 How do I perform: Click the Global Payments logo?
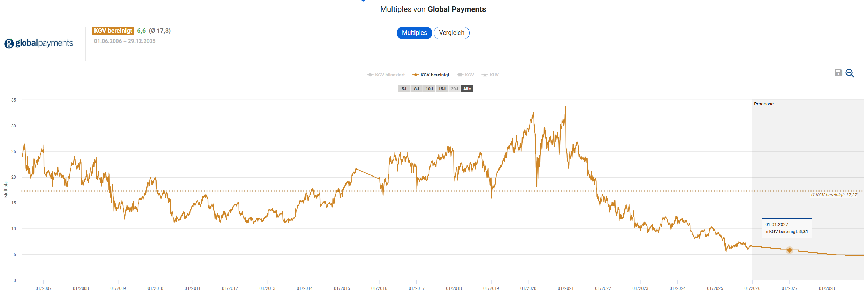coord(39,43)
